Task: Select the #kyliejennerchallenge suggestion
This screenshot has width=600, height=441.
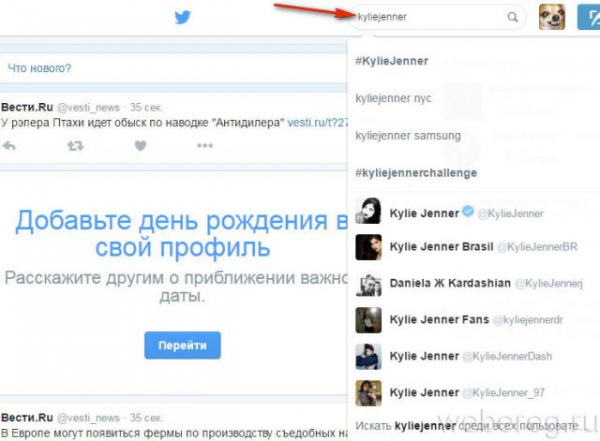Action: [416, 173]
